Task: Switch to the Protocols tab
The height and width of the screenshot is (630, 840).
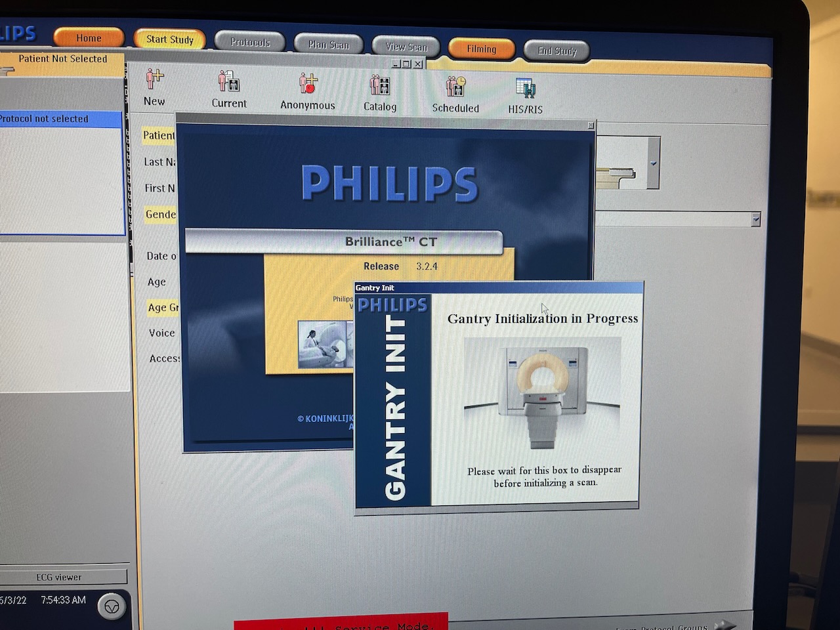Action: tap(250, 42)
